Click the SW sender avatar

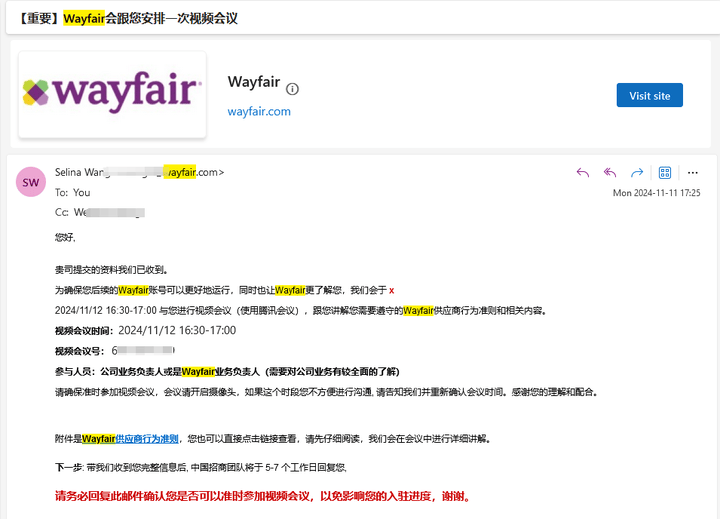pos(31,182)
